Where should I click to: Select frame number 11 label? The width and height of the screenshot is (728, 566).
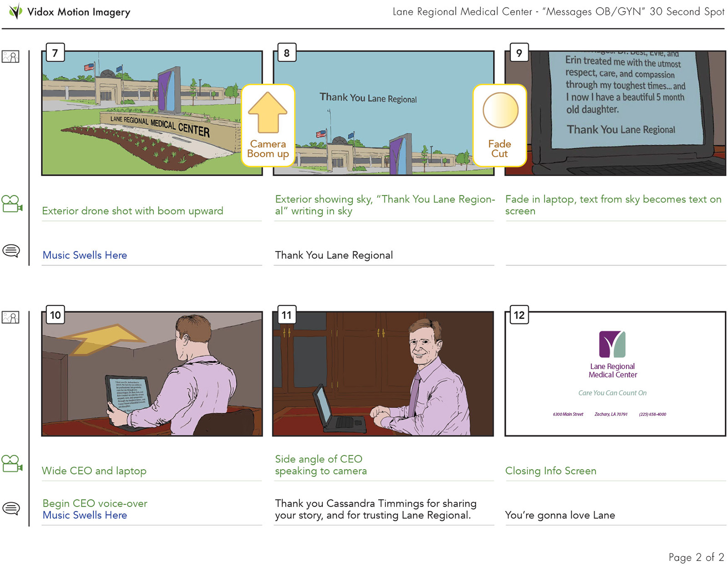(x=287, y=315)
